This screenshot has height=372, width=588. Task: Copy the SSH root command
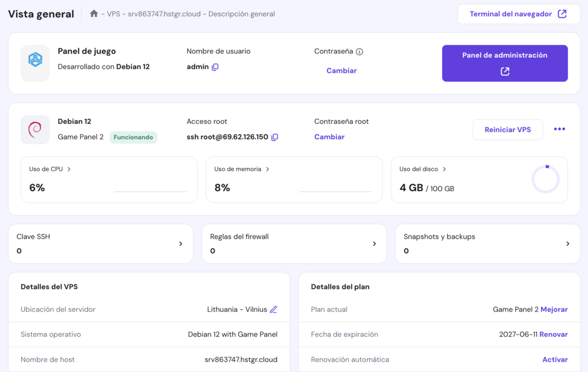274,137
